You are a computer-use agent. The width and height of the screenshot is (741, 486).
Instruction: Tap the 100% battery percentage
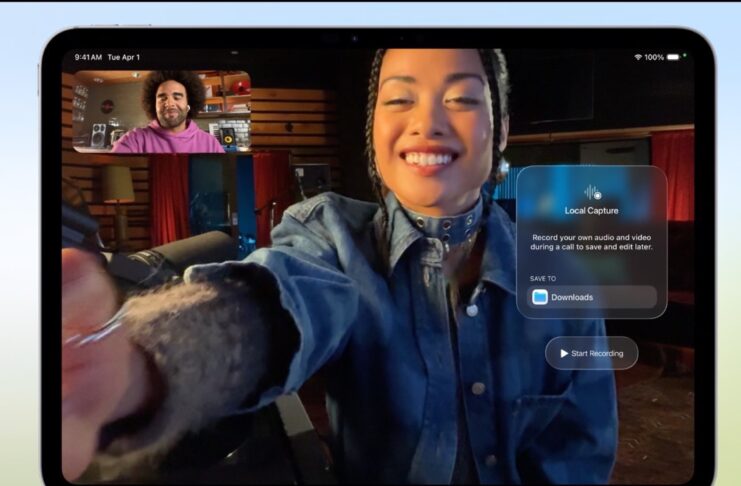click(x=654, y=57)
